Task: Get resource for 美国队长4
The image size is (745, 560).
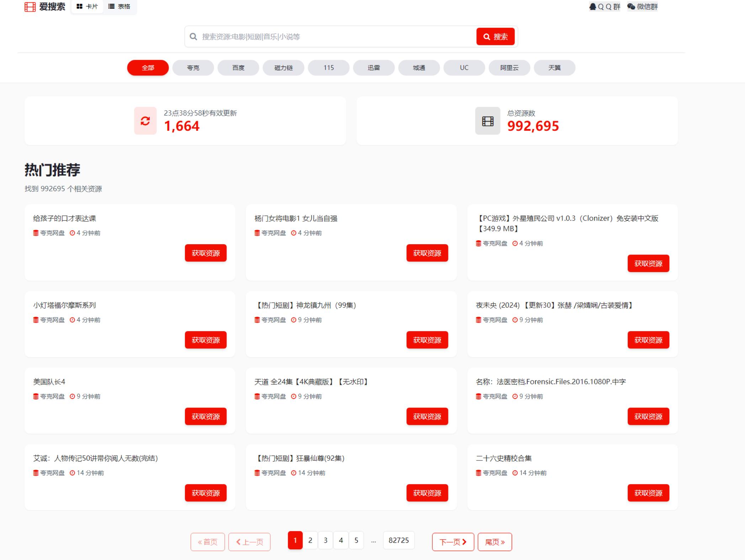Action: (x=206, y=416)
